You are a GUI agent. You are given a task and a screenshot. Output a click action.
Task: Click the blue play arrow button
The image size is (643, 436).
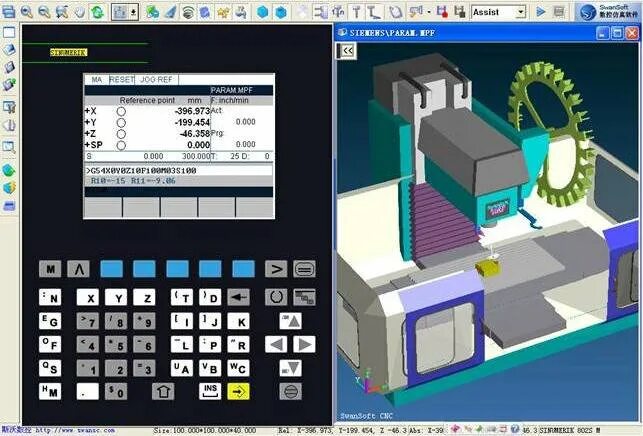coord(541,12)
